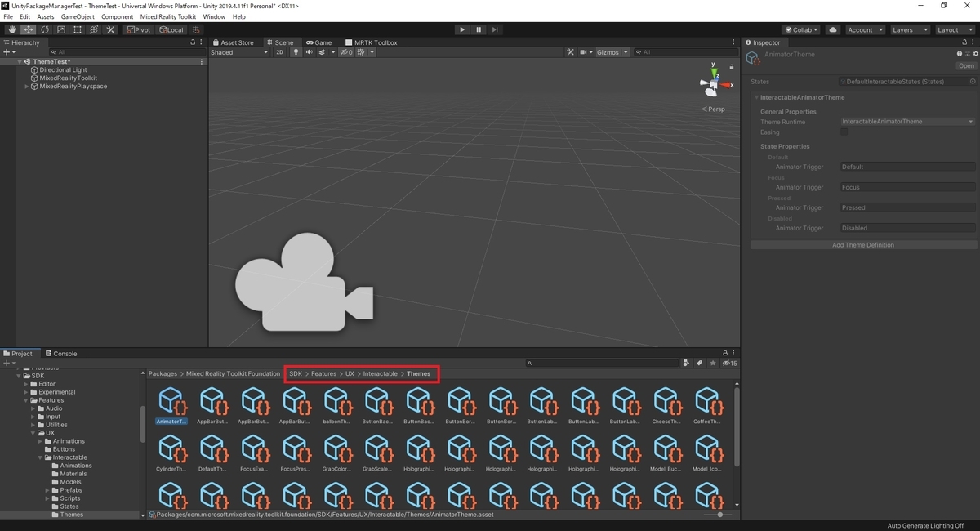Toggle the Inspector lock icon
The height and width of the screenshot is (531, 980).
[x=965, y=42]
